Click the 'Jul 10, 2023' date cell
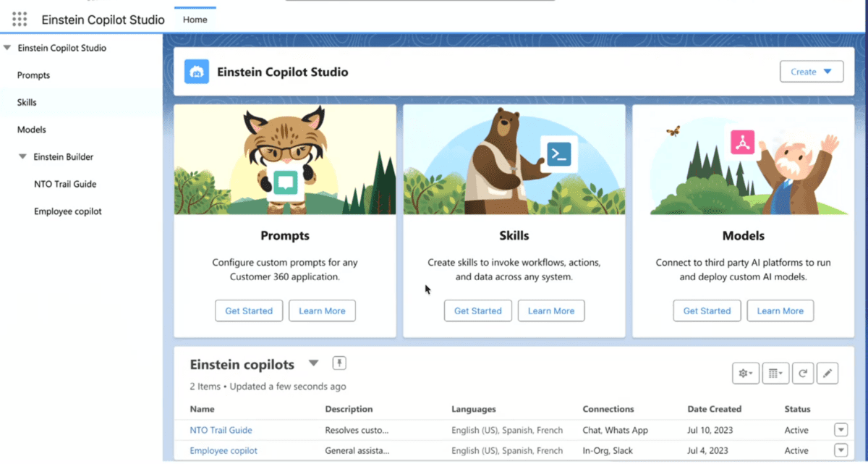Viewport: 868px width, 464px height. point(712,430)
